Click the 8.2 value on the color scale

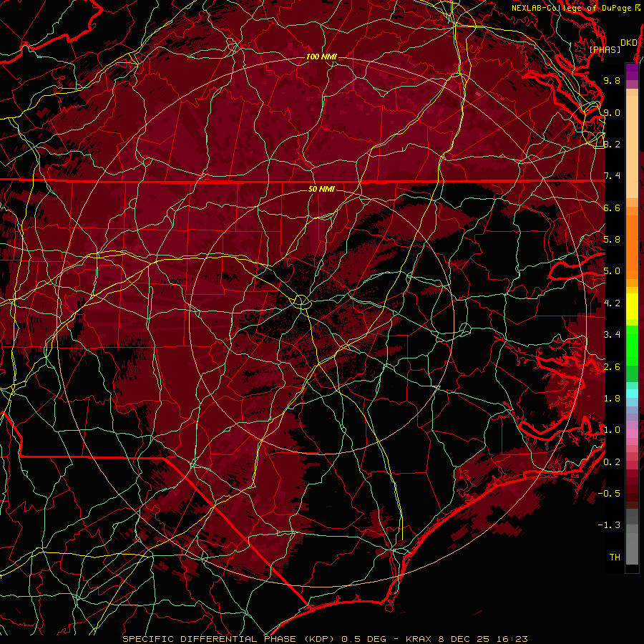[612, 144]
